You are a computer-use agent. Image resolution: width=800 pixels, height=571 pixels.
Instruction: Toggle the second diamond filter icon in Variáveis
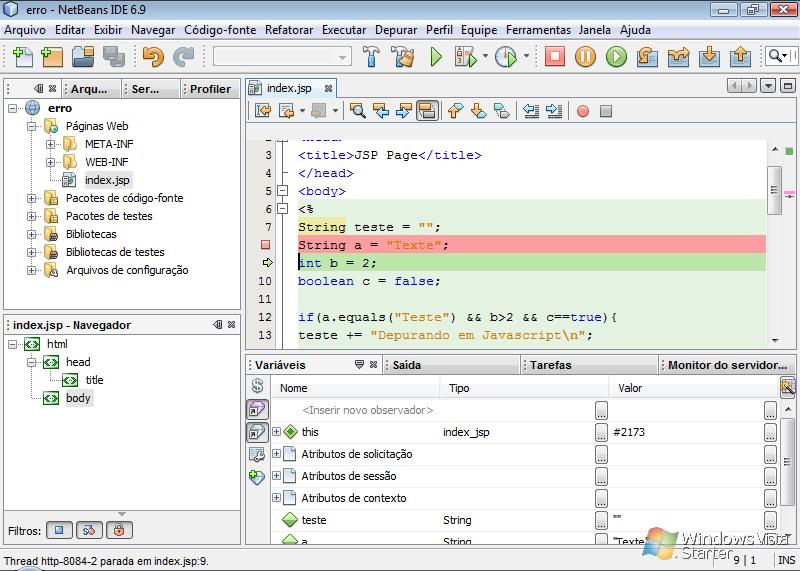[x=257, y=432]
